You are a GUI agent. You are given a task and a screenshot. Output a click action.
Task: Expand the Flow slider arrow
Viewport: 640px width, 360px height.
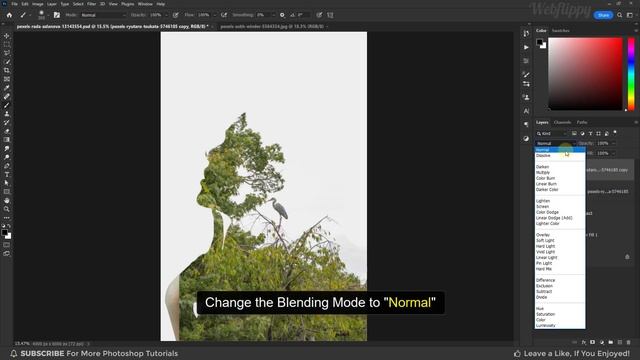pyautogui.click(x=215, y=15)
